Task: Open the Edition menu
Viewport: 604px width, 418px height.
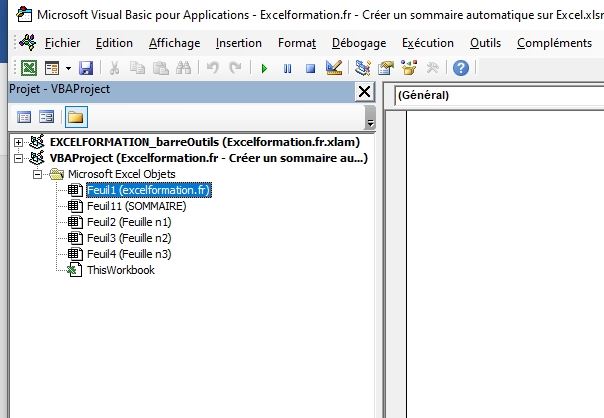Action: [114, 43]
